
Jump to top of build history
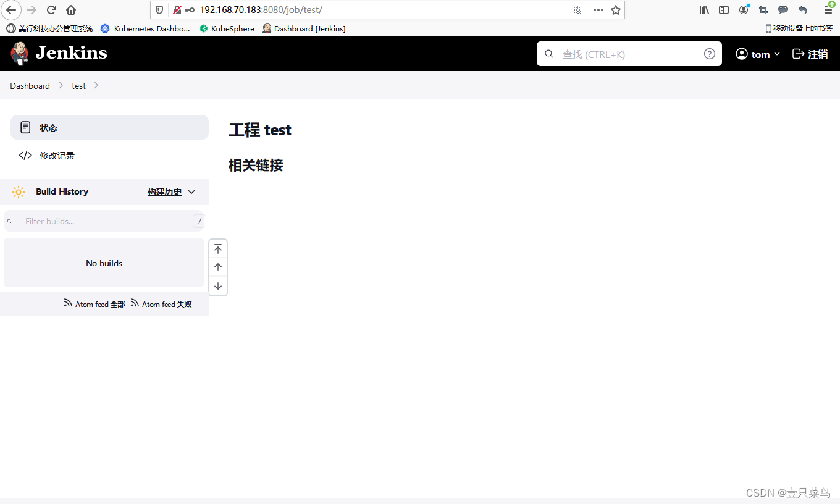click(x=218, y=249)
